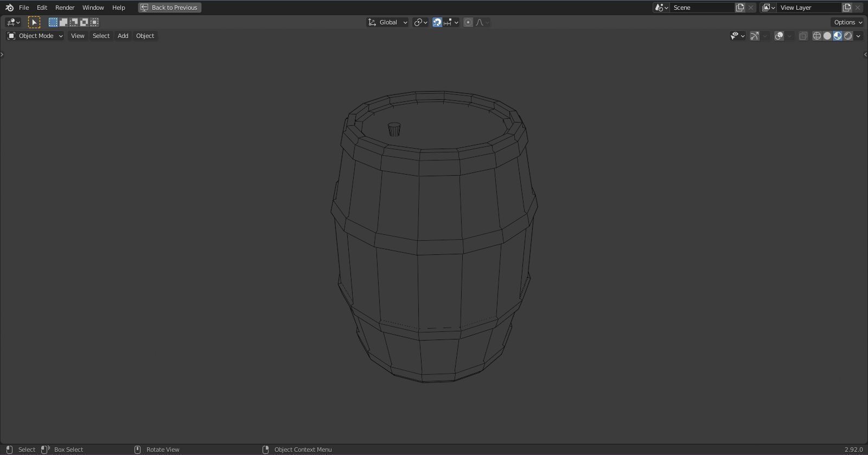The height and width of the screenshot is (455, 868).
Task: Toggle proportional editing
Action: pyautogui.click(x=468, y=22)
